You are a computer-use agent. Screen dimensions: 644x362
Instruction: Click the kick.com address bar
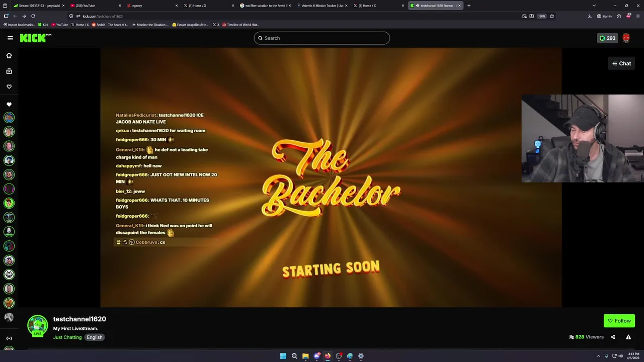[294, 16]
